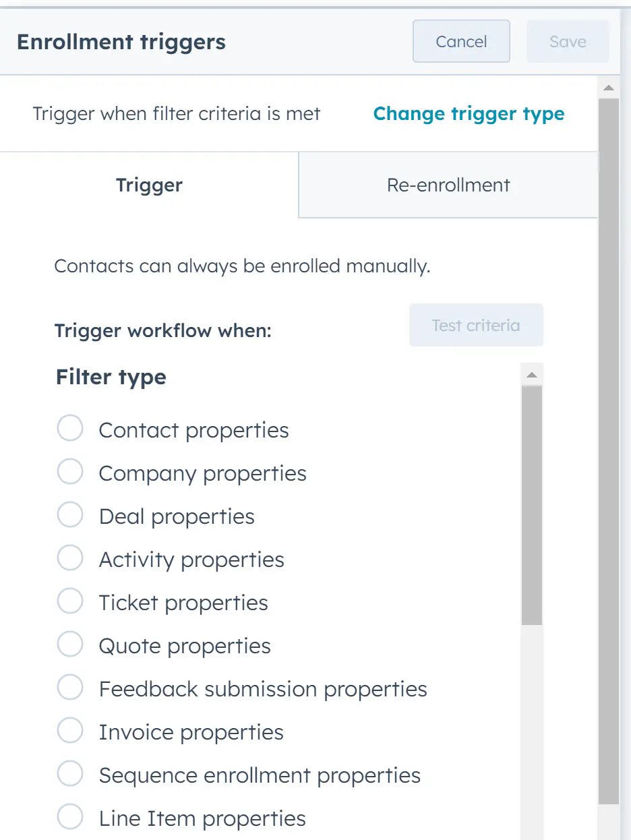The image size is (631, 840).
Task: Pick Feedback submission properties filter
Action: [70, 688]
